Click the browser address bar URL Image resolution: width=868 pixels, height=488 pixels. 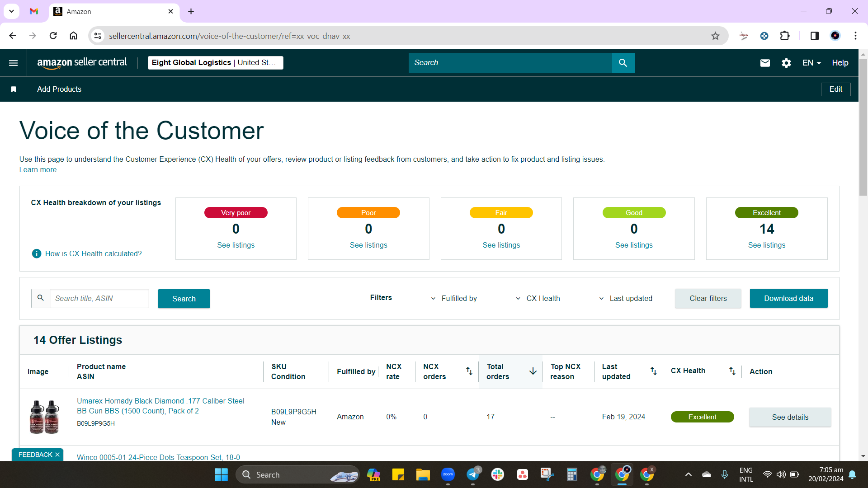(x=229, y=36)
